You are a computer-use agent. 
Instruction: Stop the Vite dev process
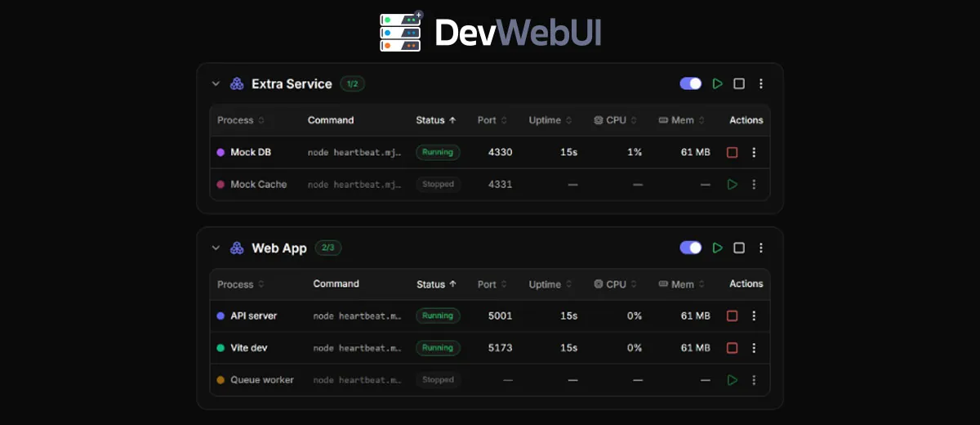732,348
